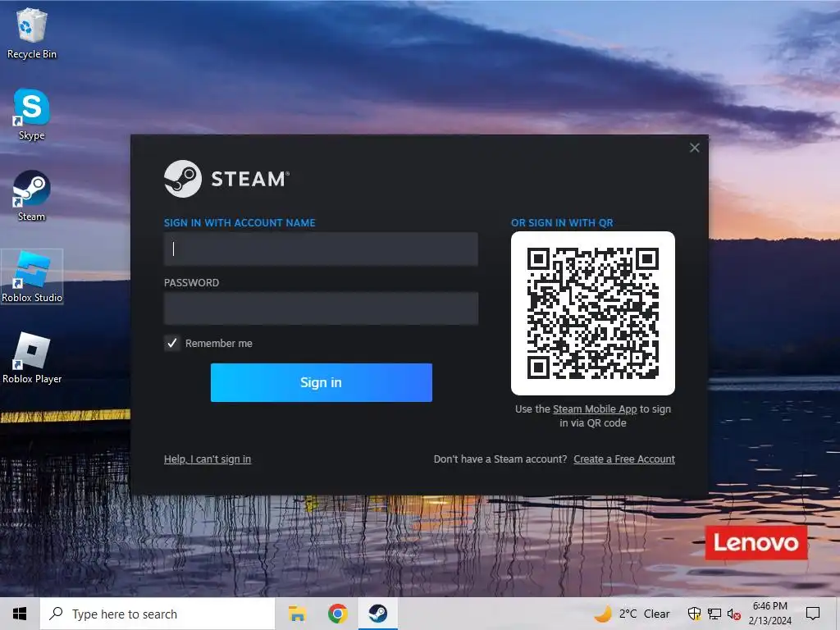Open the Steam Mobile App link

pos(595,409)
